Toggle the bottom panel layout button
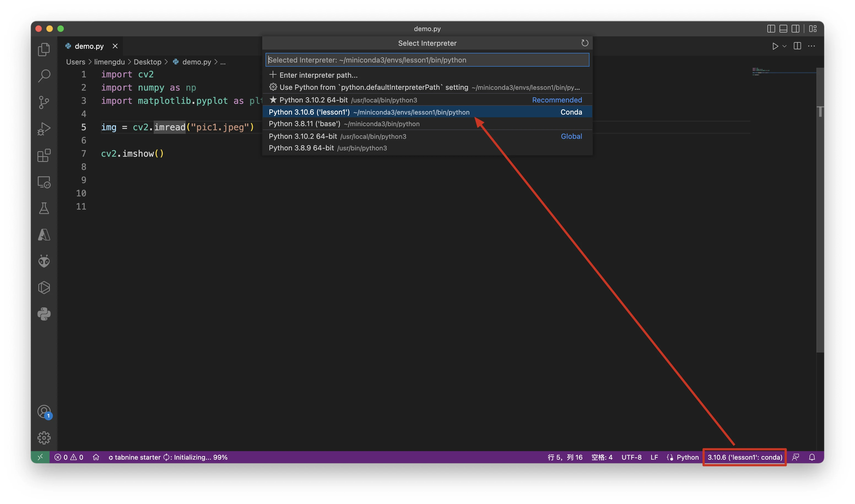 (x=783, y=29)
